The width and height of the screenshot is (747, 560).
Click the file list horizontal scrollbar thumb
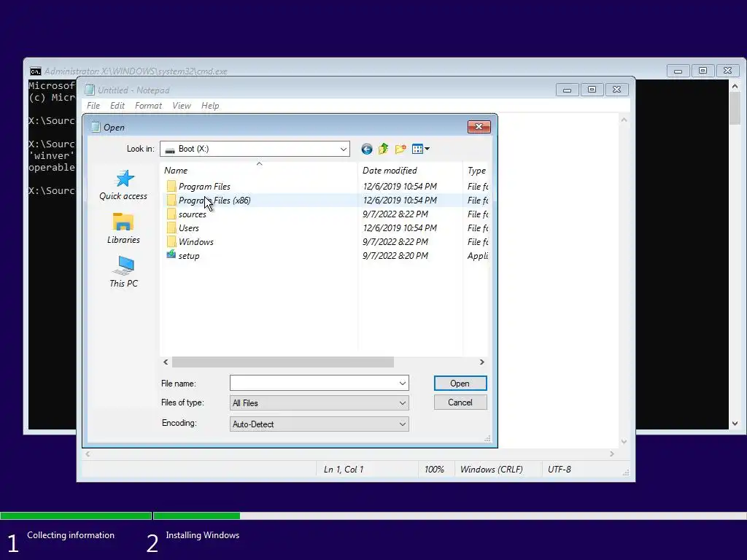click(282, 362)
